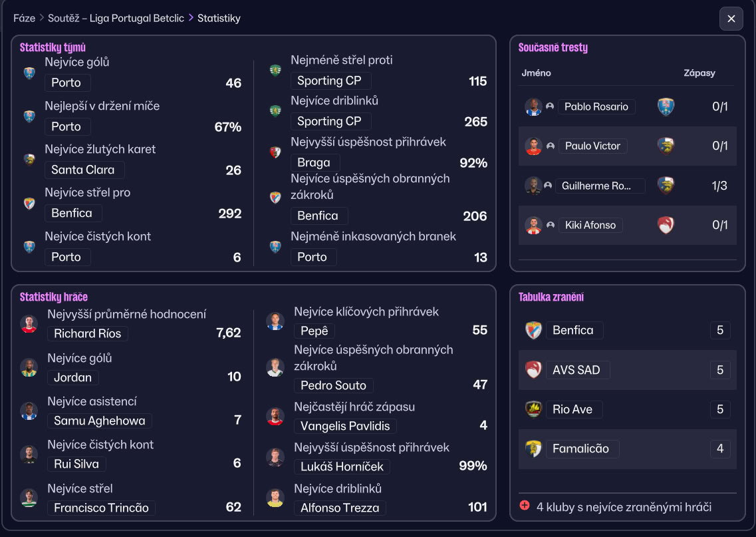
Task: Open Jordan player name under Nejvíce gólů
Action: [x=72, y=377]
